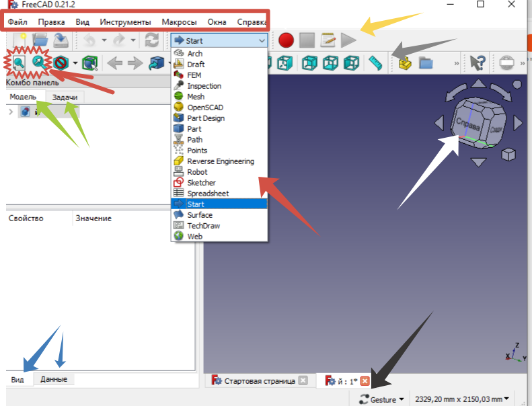Choose Surface workbench from list

(219, 215)
